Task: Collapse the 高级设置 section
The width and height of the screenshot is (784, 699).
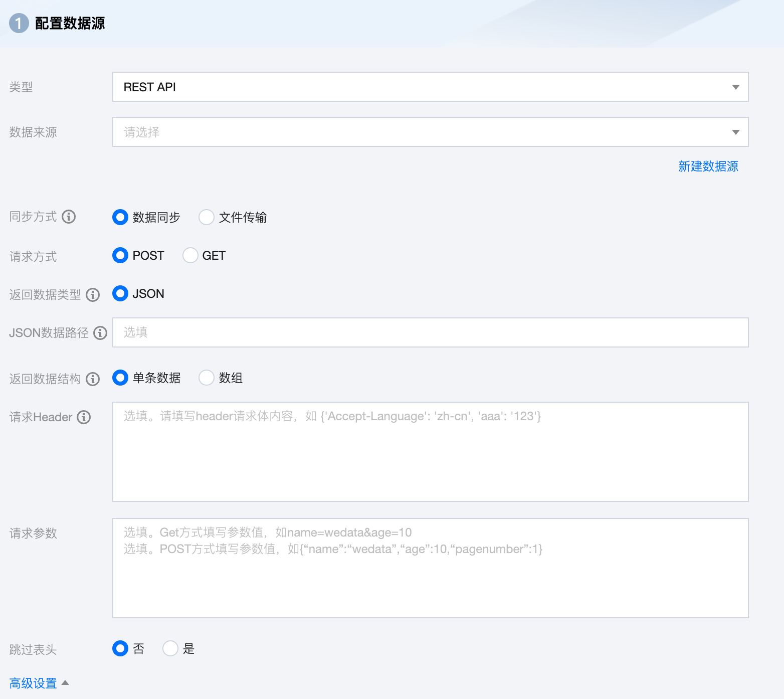Action: 39,683
